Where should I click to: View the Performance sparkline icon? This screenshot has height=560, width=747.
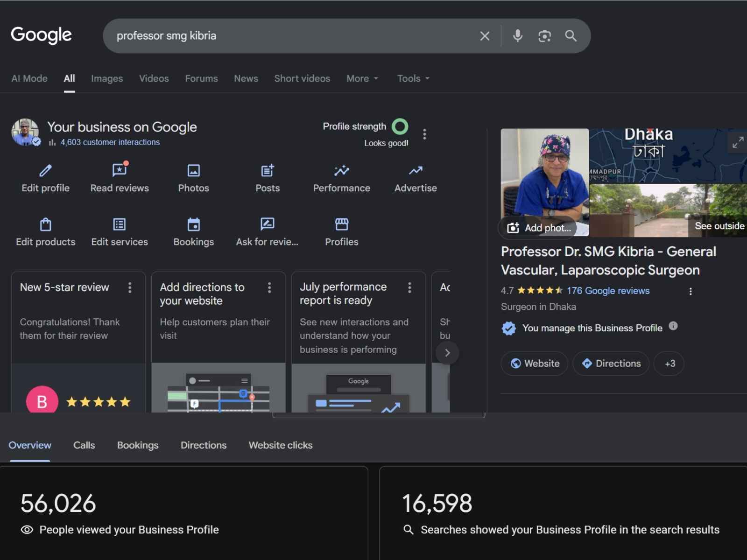pos(342,171)
